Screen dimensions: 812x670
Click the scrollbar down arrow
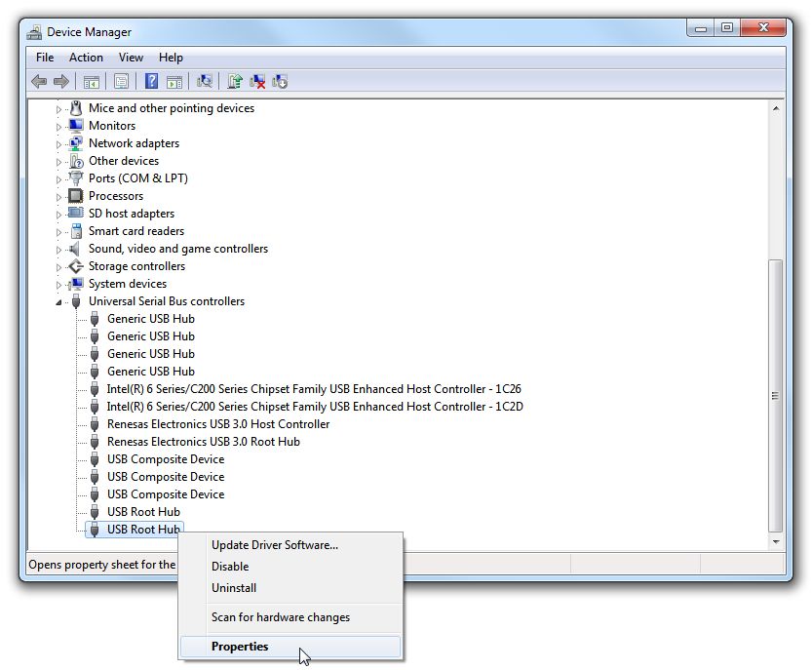click(776, 542)
